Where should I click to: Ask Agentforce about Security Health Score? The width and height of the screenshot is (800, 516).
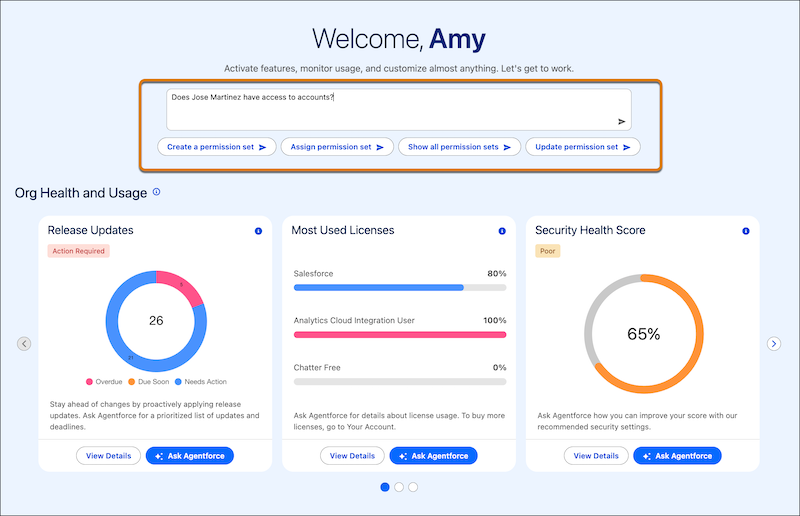pos(678,456)
